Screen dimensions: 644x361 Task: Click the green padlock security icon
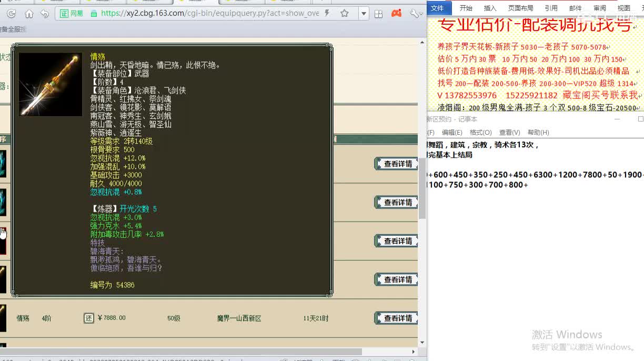click(x=94, y=14)
